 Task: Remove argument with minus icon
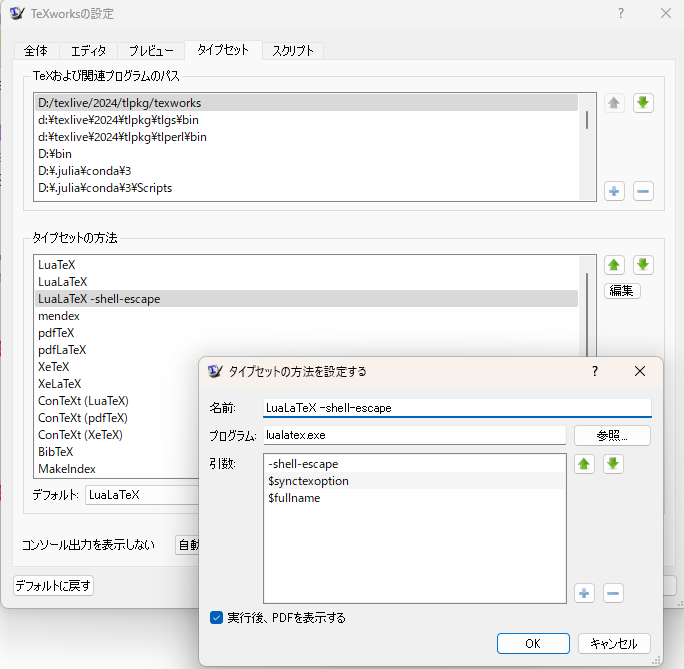point(613,593)
